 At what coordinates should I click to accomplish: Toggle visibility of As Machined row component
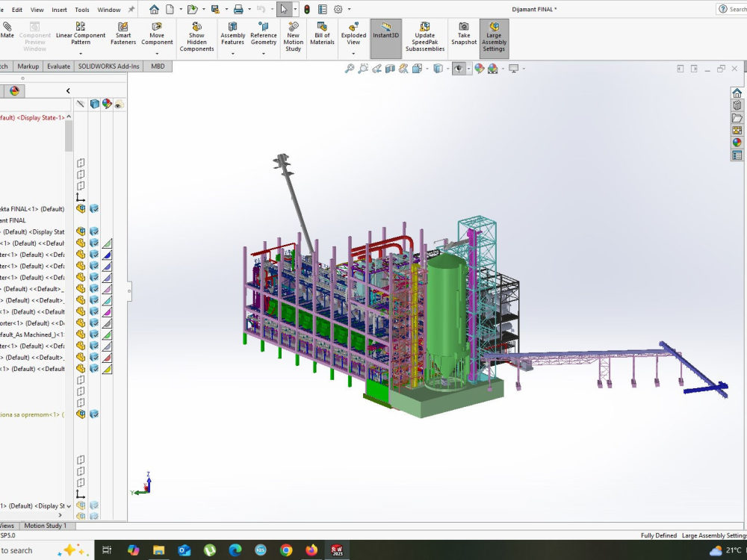81,335
